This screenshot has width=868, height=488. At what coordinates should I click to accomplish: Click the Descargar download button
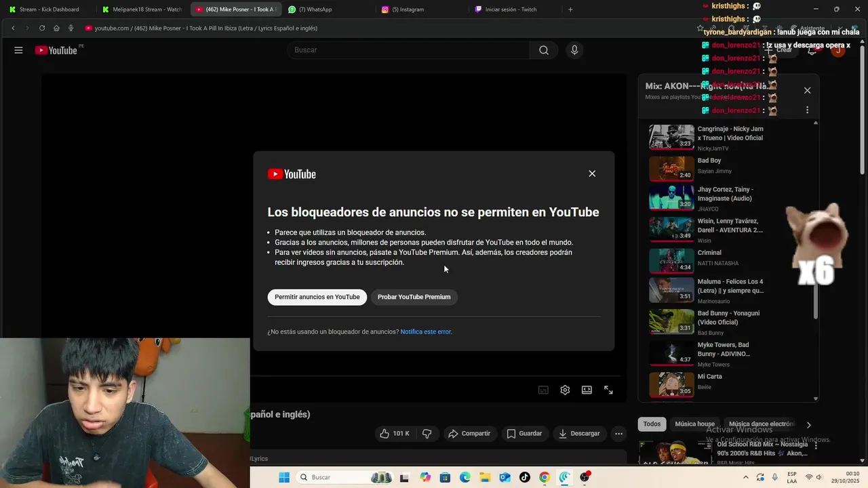pos(579,433)
